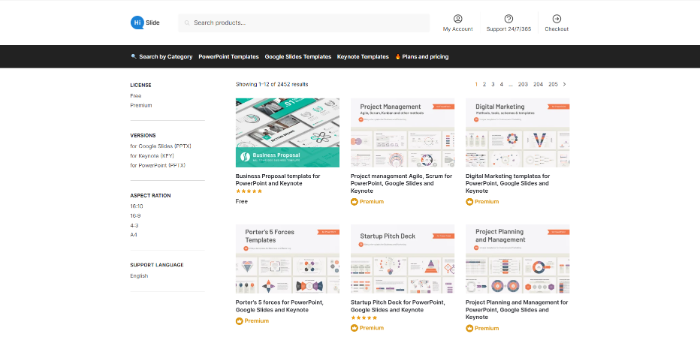Open Keynote Templates menu
700x364 pixels.
coord(362,57)
